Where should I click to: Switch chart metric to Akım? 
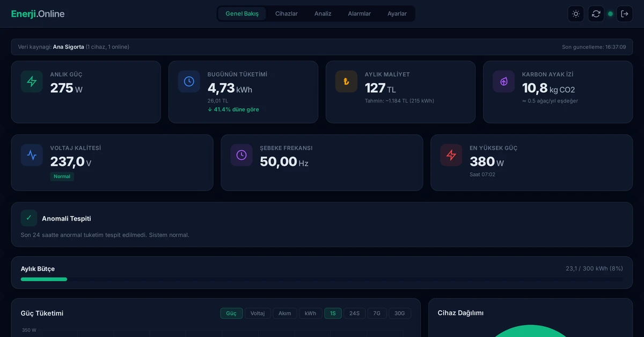[x=284, y=313]
